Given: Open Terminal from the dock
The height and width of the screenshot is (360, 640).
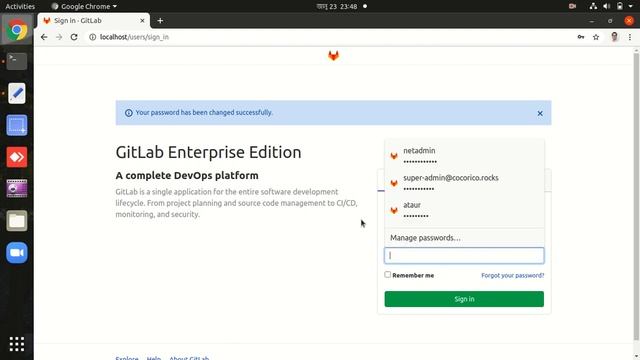Looking at the screenshot, I should [x=17, y=61].
